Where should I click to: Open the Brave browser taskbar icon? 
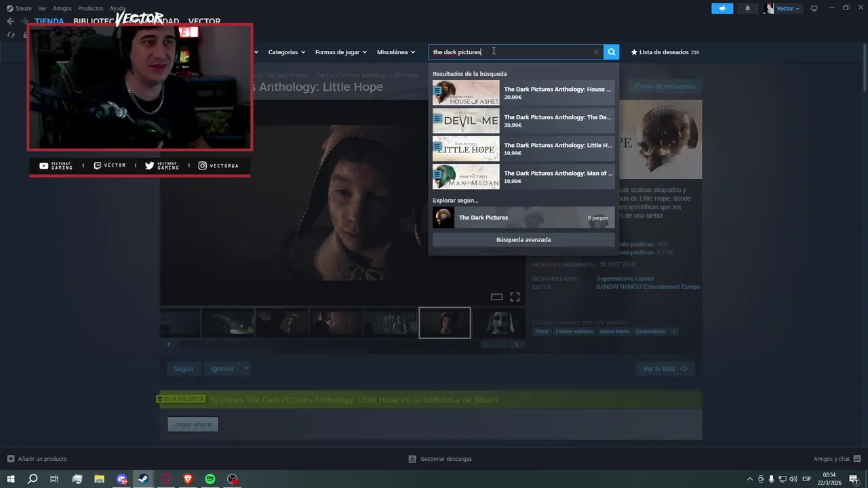click(188, 479)
